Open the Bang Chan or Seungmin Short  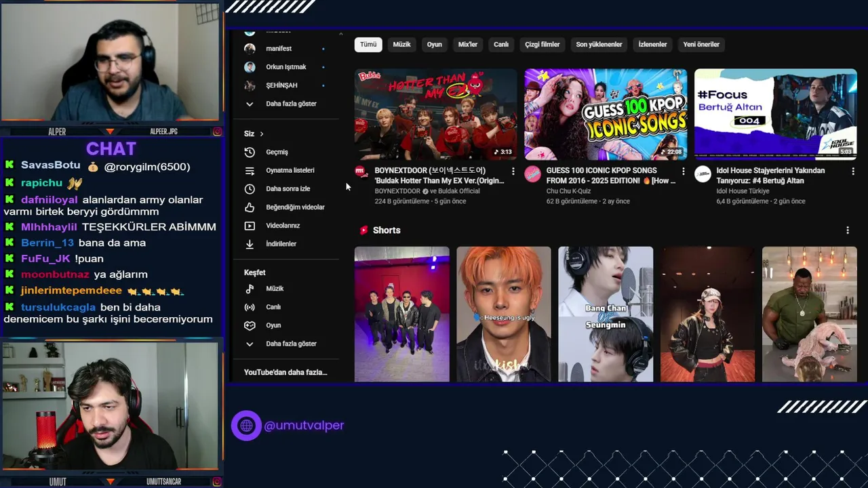606,314
